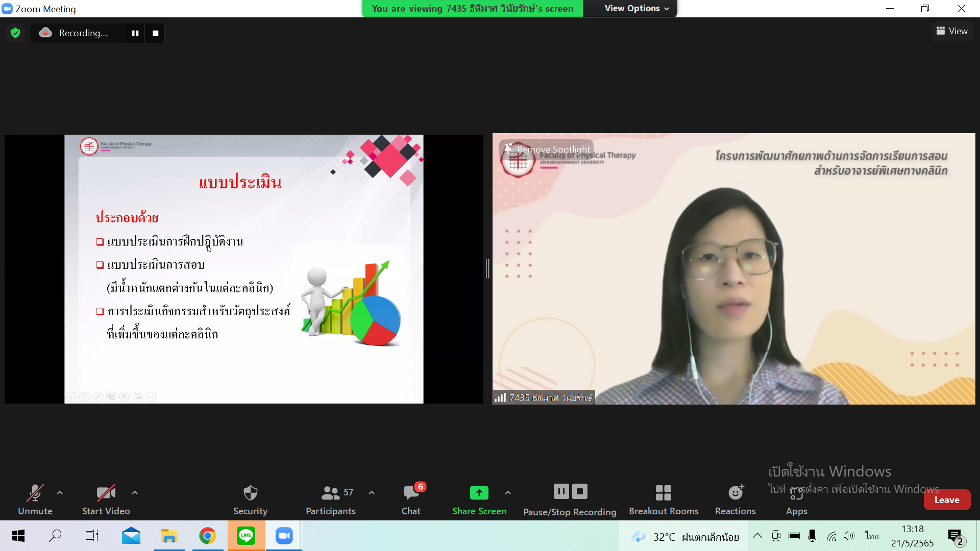
Task: Expand the video options arrow beside Start Video
Action: click(135, 493)
